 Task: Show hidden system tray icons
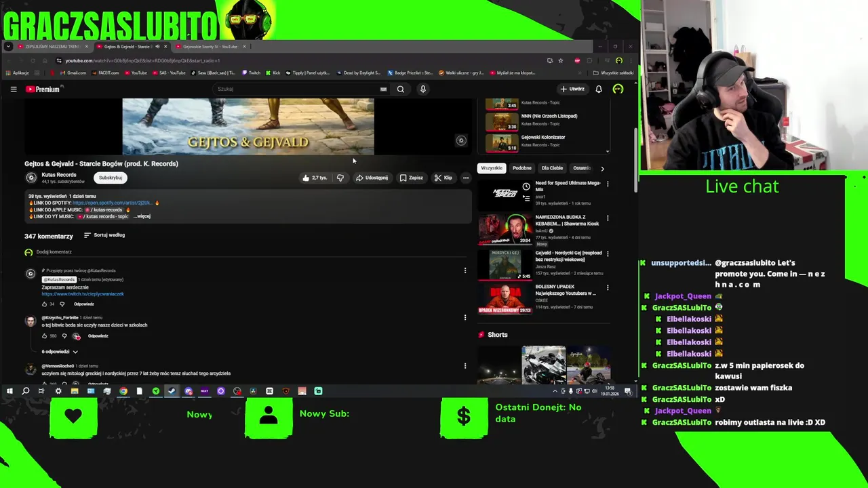click(555, 391)
